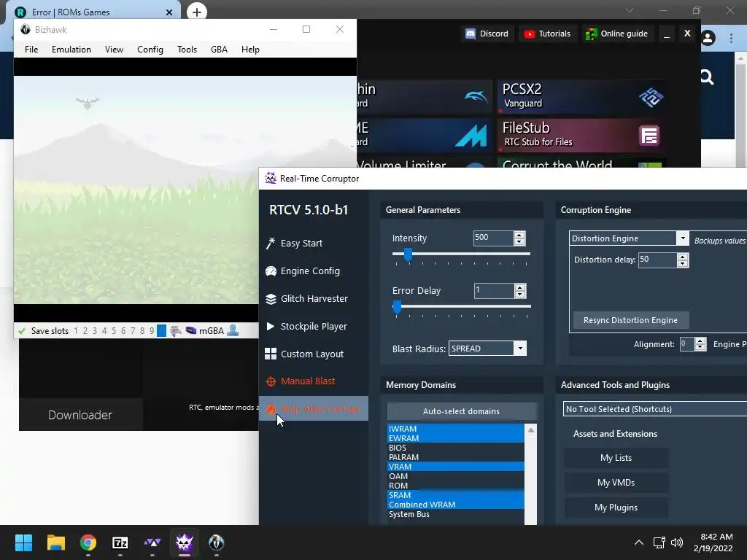Open Google Chrome from taskbar
747x560 pixels.
(88, 542)
